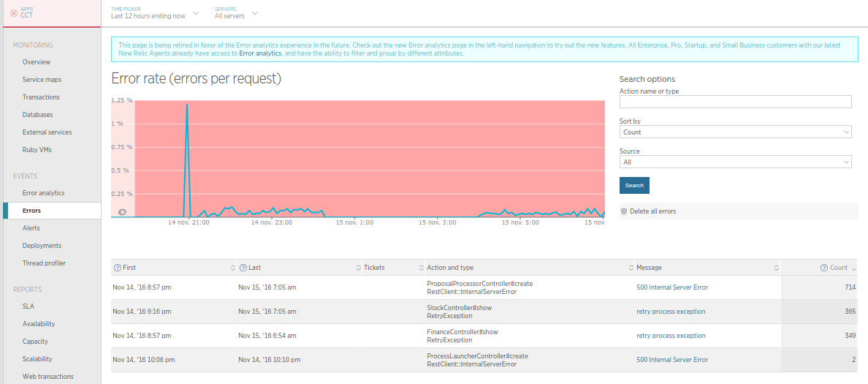Screen dimensions: 868x384
Task: Click the trash icon for Delete all errors
Action: coord(623,211)
